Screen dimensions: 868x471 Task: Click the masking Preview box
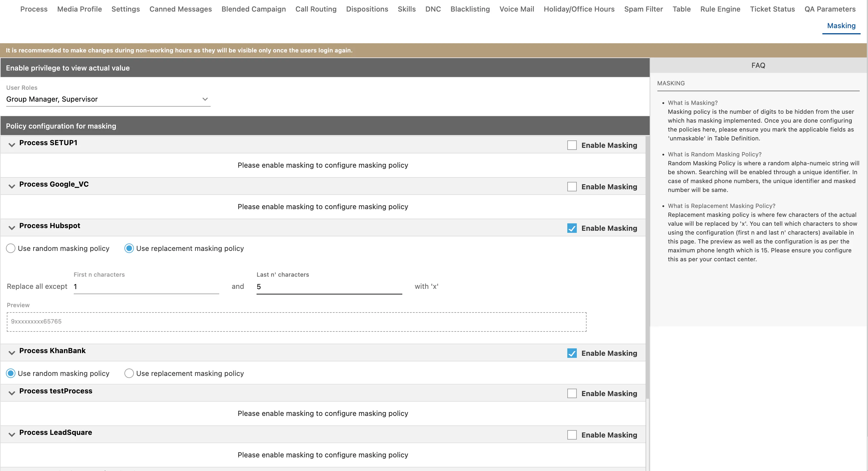(x=297, y=322)
